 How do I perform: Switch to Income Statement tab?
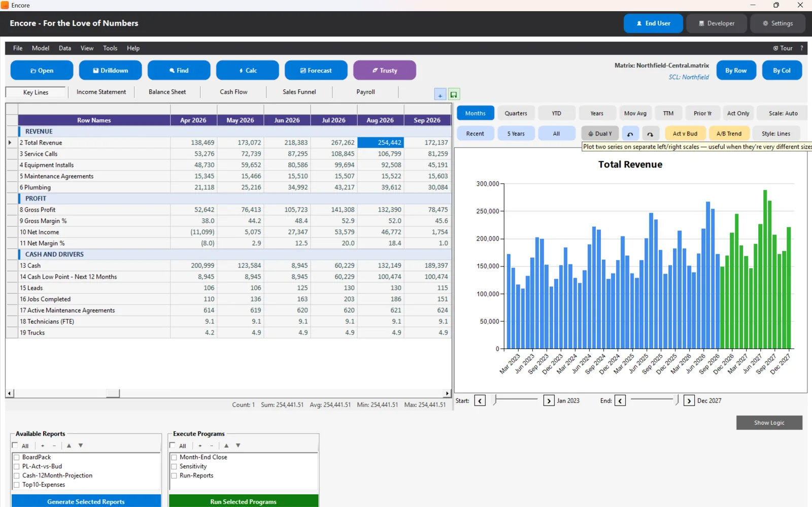(x=101, y=92)
